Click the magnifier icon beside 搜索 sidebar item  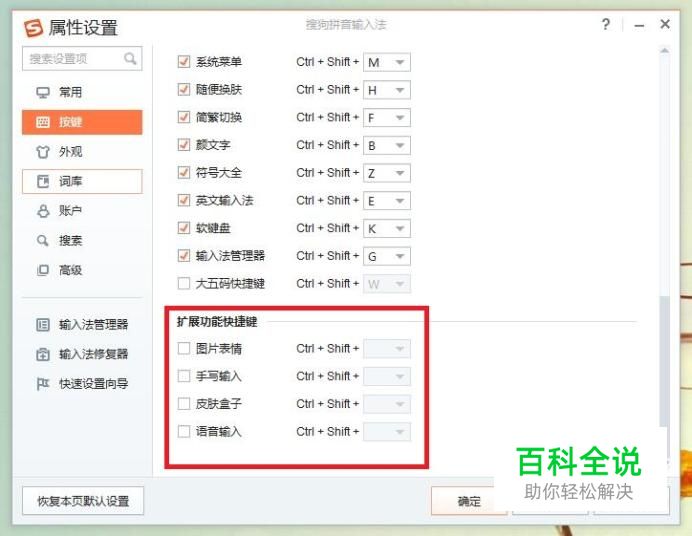coord(43,240)
